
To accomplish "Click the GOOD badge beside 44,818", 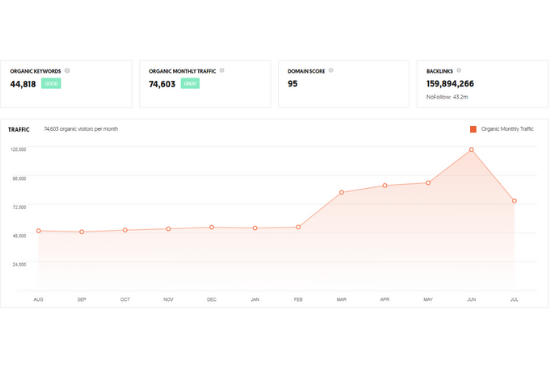I will click(x=51, y=83).
